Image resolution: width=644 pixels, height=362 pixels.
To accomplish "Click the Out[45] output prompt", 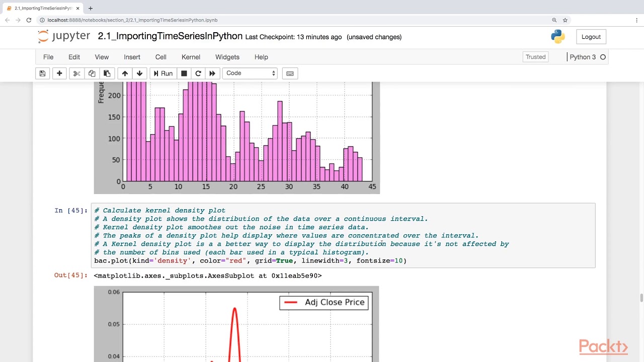I will [x=71, y=275].
